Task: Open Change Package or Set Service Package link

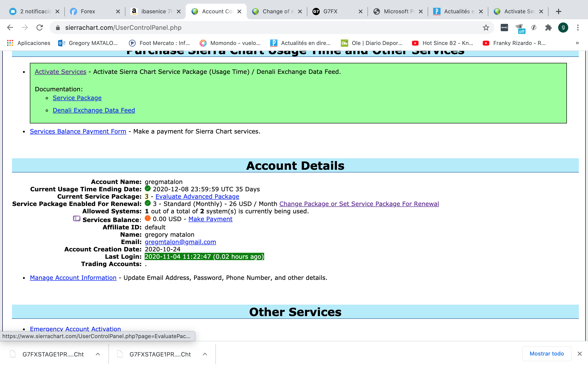Action: click(x=359, y=204)
